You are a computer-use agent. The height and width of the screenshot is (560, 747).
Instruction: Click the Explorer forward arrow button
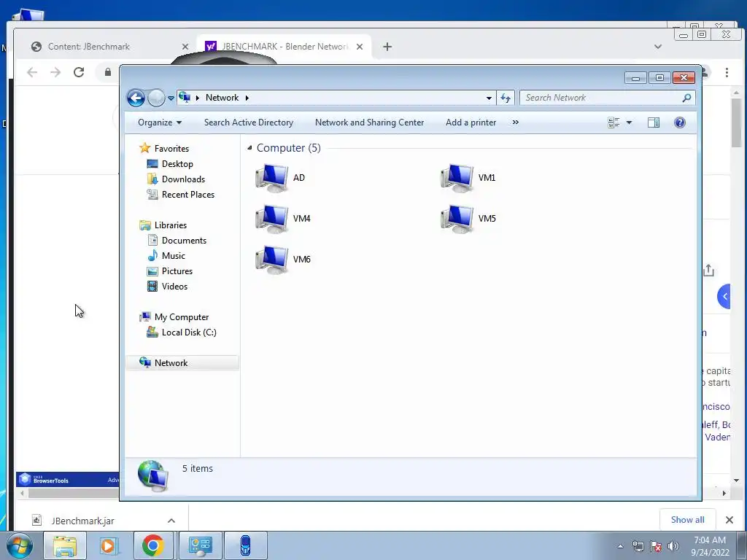[156, 98]
